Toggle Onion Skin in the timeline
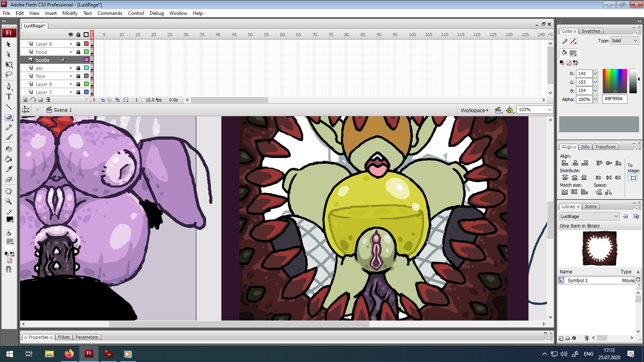The width and height of the screenshot is (644, 362). pyautogui.click(x=103, y=100)
